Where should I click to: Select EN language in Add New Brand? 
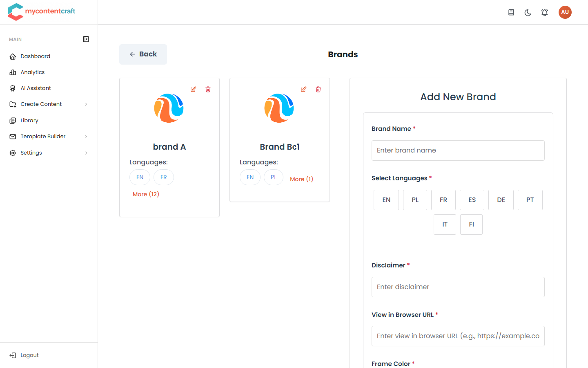coord(386,200)
